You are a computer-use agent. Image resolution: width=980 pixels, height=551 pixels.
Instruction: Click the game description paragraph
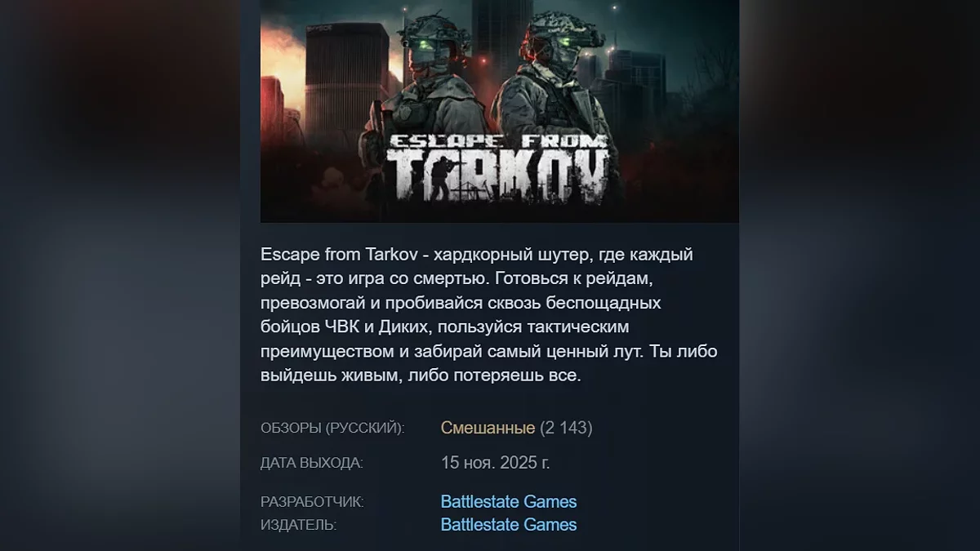click(489, 315)
